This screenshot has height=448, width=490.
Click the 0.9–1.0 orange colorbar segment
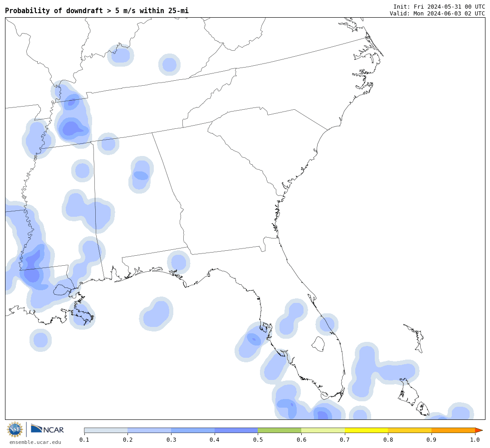pyautogui.click(x=453, y=430)
